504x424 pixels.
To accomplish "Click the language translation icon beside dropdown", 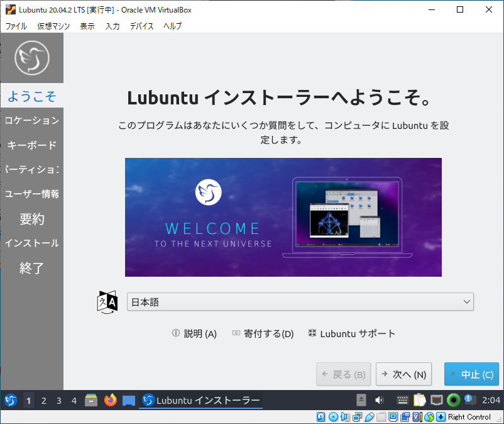I will click(x=107, y=302).
